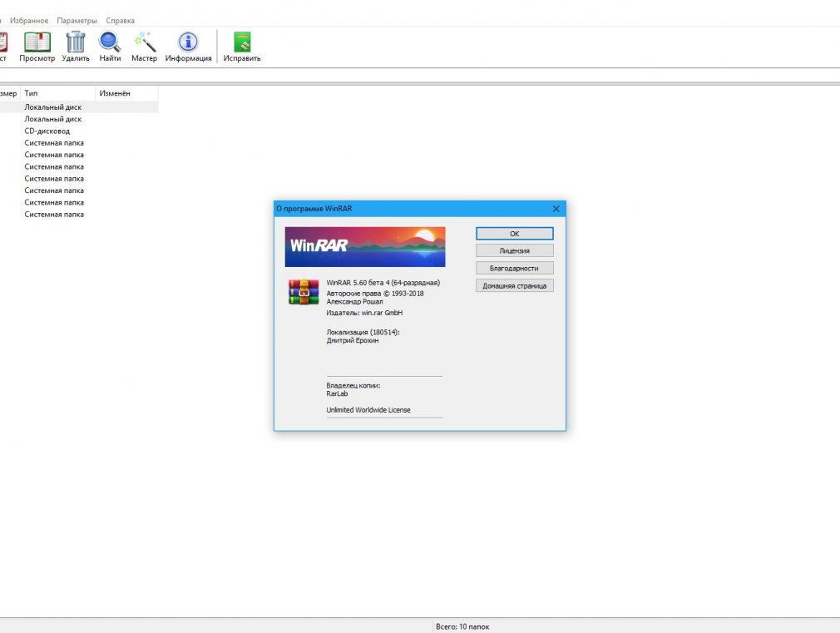The width and height of the screenshot is (840, 633).
Task: Launch the Мастер wizard wand icon
Action: pos(145,42)
